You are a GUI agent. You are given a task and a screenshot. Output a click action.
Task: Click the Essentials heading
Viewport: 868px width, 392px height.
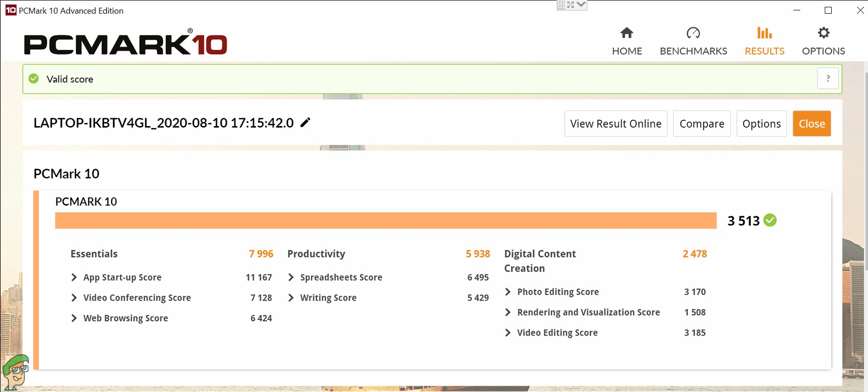pos(94,254)
